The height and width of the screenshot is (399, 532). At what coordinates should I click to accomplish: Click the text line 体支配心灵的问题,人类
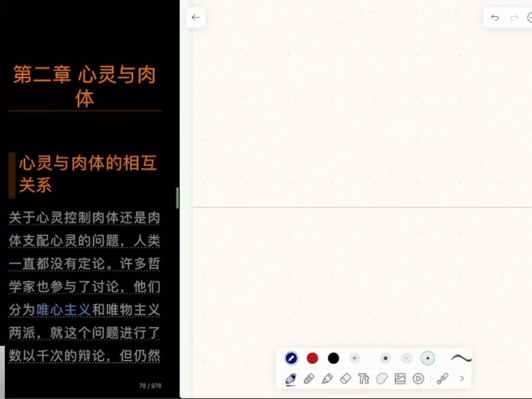pos(85,241)
